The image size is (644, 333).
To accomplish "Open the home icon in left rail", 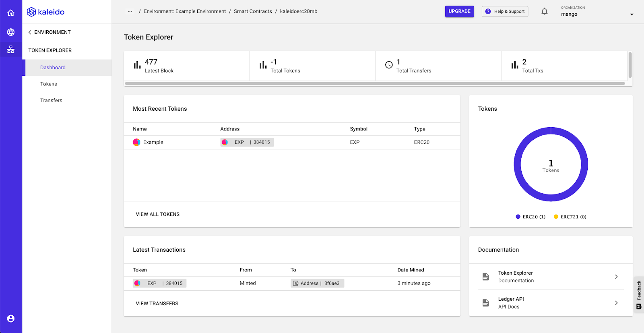I will [x=11, y=12].
